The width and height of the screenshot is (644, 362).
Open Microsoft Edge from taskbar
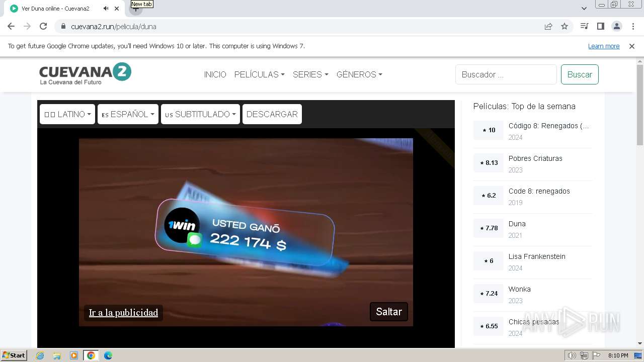click(108, 355)
